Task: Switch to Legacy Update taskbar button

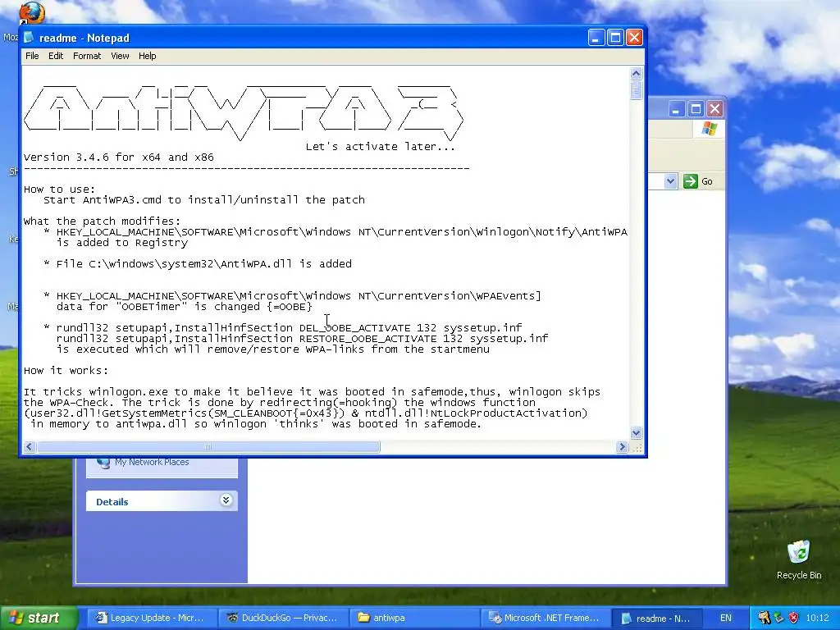Action: [x=151, y=619]
